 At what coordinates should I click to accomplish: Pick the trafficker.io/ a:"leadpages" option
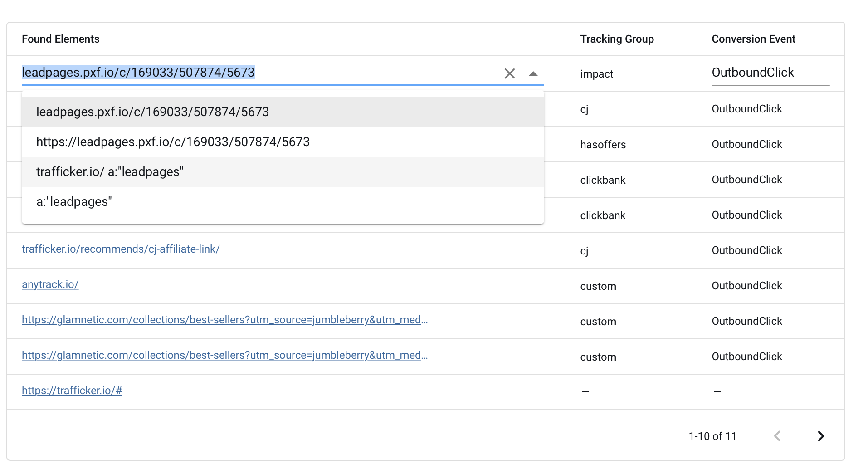coord(283,172)
